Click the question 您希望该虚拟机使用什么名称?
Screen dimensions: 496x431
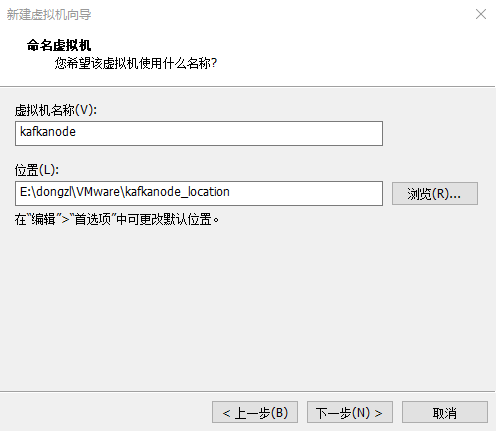coord(136,63)
